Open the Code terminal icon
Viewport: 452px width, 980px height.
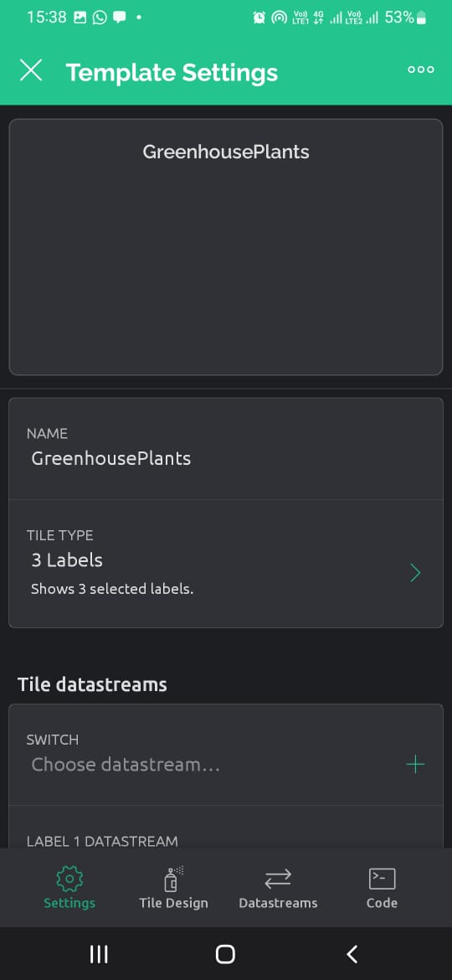(382, 879)
